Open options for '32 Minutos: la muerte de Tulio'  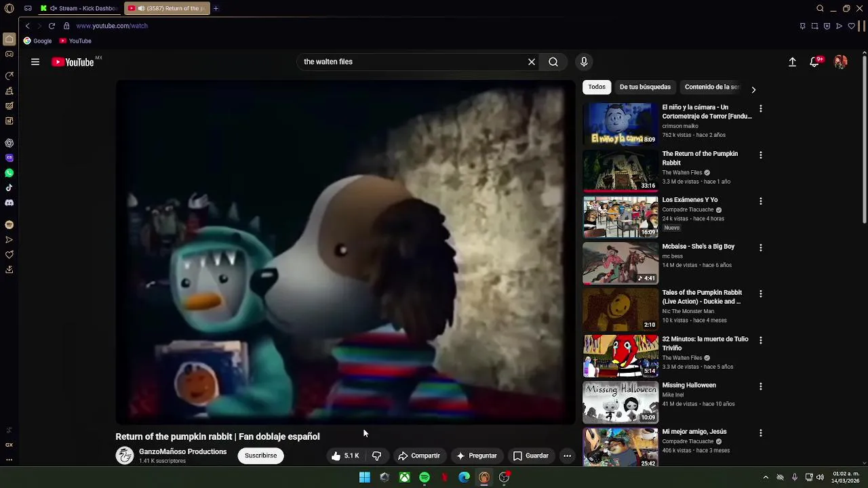tap(761, 340)
